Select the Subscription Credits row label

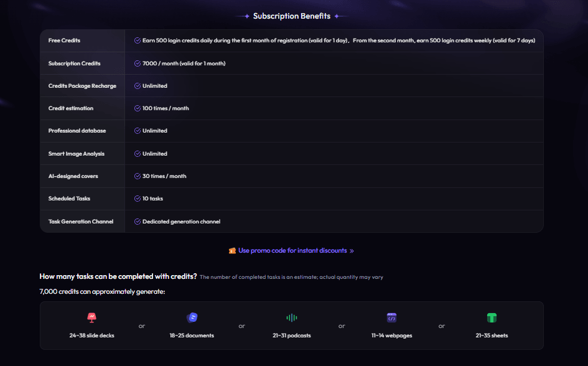coord(74,63)
